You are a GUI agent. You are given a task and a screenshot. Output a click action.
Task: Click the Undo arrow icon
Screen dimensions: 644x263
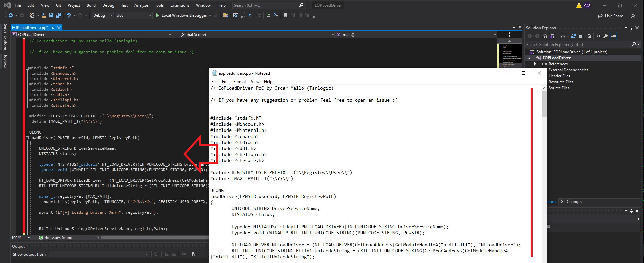69,15
